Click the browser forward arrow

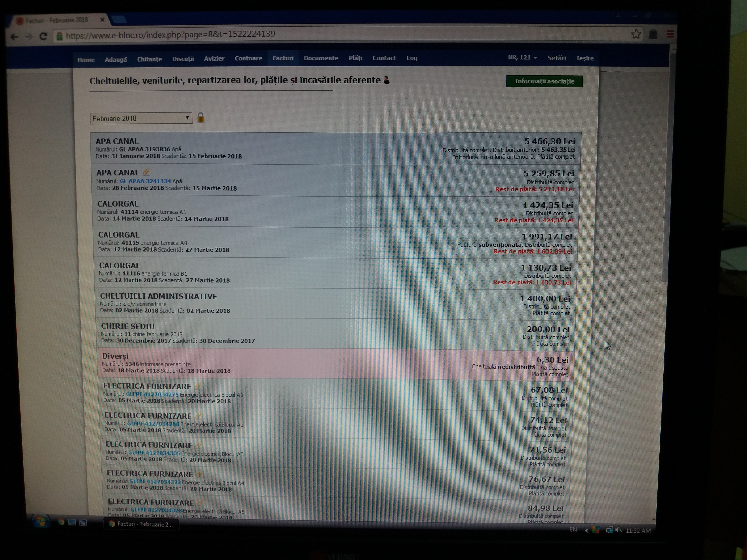29,37
